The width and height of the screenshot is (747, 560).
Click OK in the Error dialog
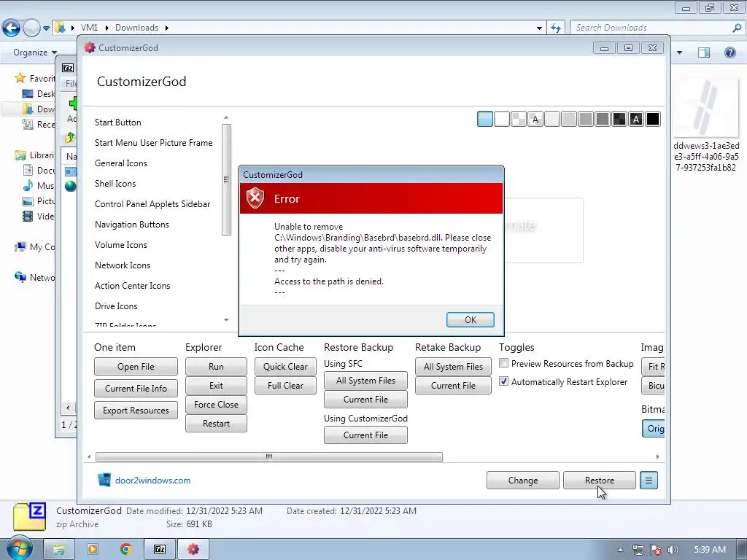[x=471, y=319]
